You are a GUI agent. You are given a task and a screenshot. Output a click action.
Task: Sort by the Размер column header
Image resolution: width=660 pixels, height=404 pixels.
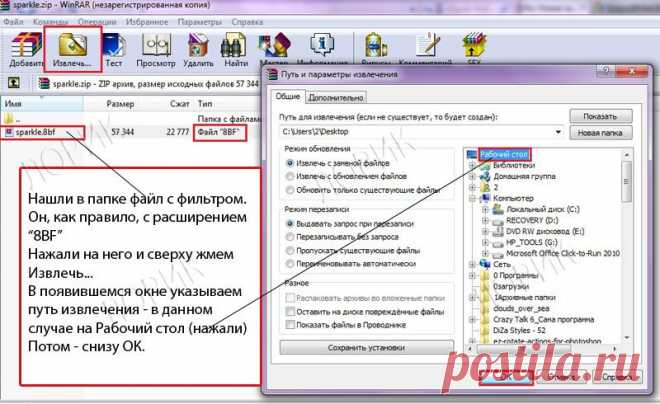120,104
